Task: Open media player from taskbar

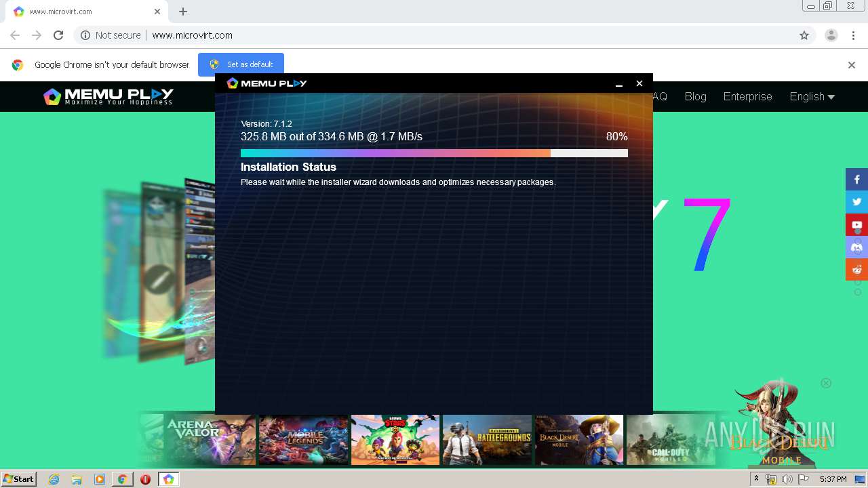Action: pos(100,479)
